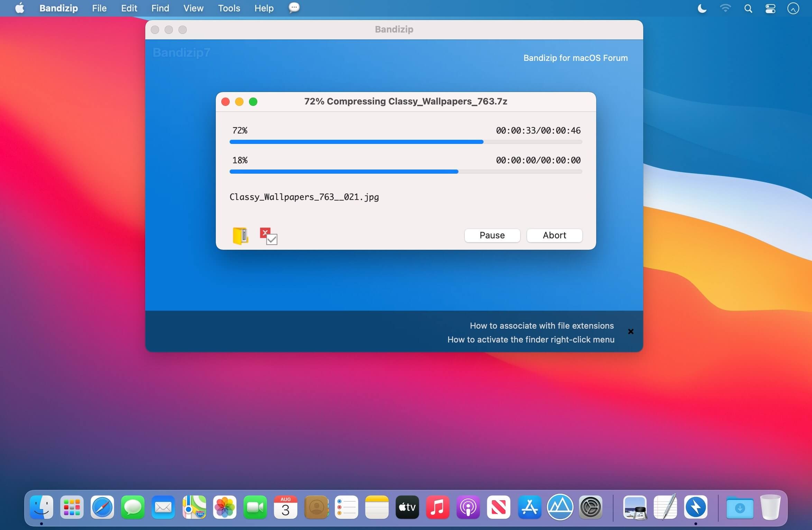Open System Preferences from the Dock

[x=590, y=507]
